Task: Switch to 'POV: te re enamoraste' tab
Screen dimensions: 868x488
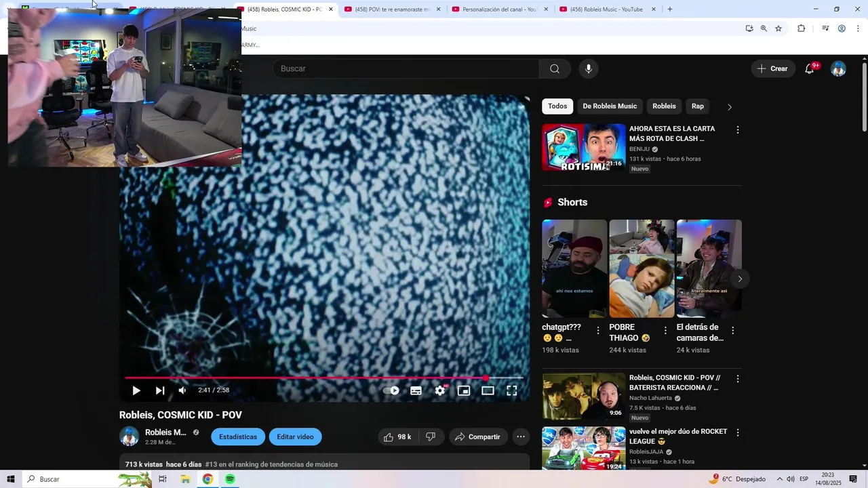Action: pos(393,9)
